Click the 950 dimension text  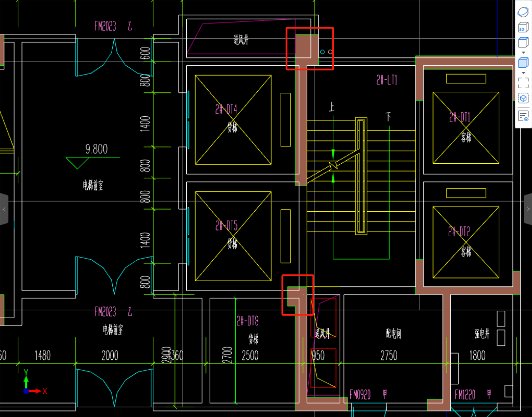pyautogui.click(x=318, y=355)
